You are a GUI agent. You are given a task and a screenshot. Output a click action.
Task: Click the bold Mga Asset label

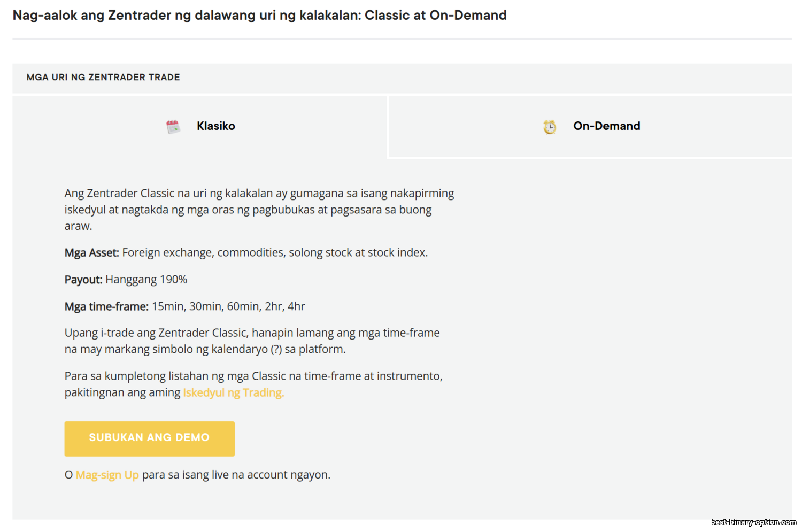tap(92, 252)
